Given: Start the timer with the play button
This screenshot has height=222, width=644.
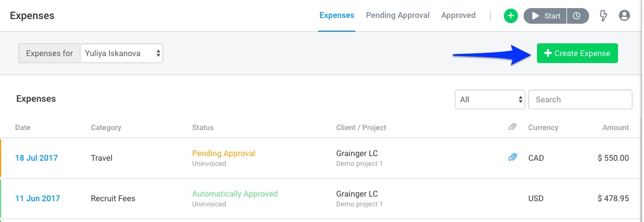Looking at the screenshot, I should 546,16.
